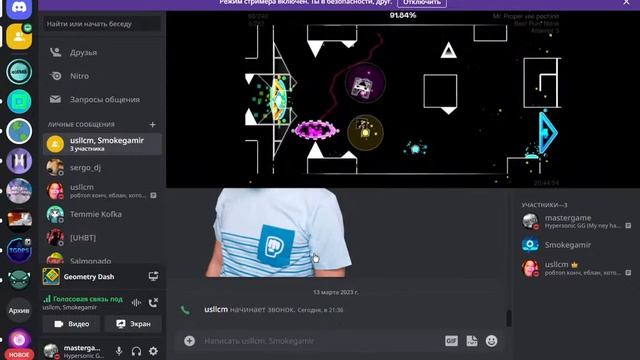Image resolution: width=640 pixels, height=360 pixels.
Task: Open direct message with sergo_dj
Action: point(102,167)
